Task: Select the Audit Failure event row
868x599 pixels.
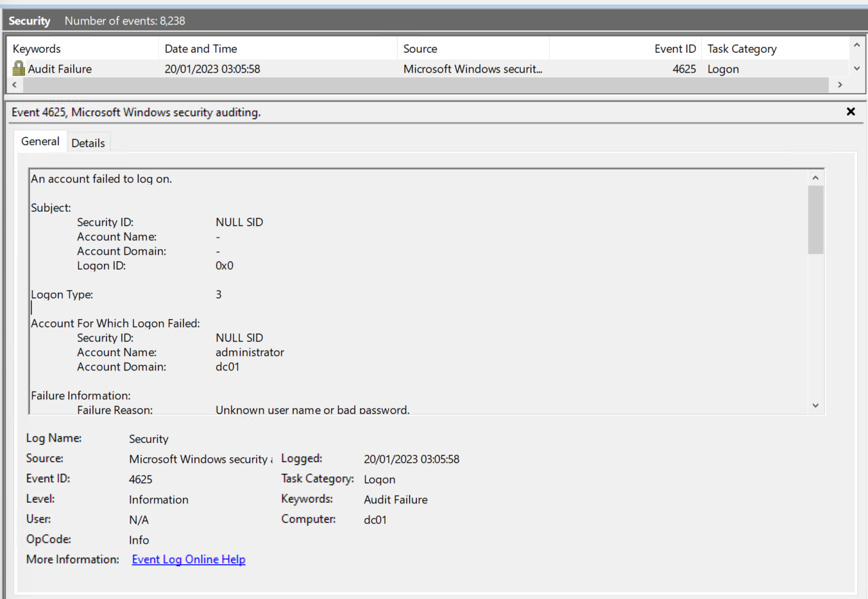Action: 257,68
